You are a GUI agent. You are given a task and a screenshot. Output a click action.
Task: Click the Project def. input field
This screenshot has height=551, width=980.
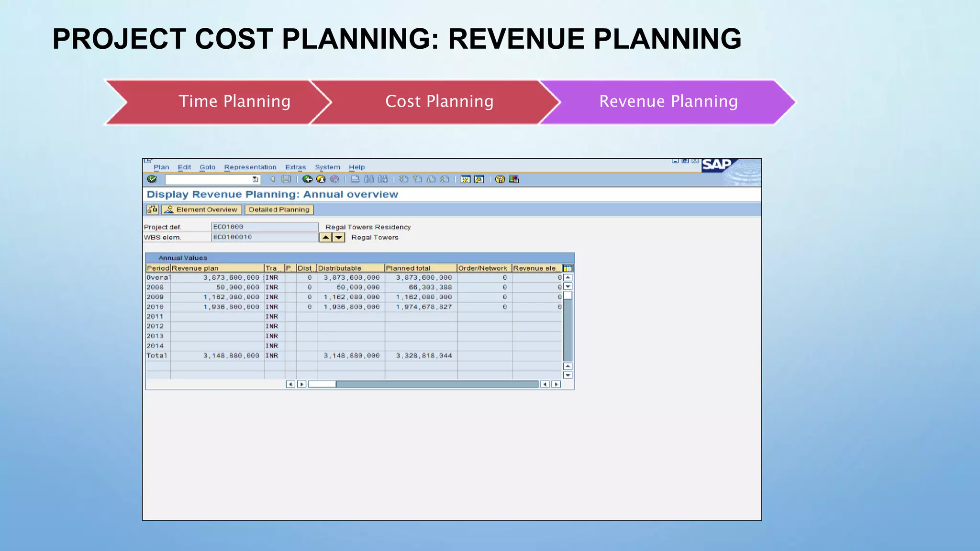click(x=264, y=227)
